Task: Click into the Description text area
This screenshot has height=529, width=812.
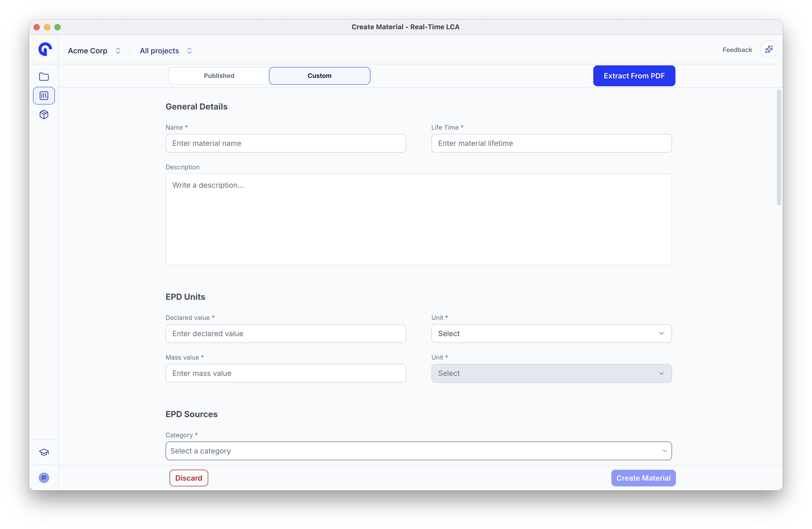Action: pos(419,220)
